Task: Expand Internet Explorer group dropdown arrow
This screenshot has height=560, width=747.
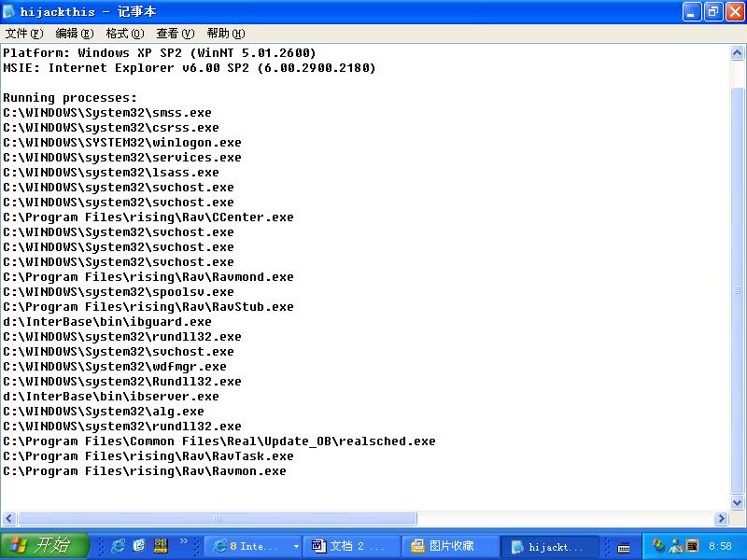Action: 296,546
